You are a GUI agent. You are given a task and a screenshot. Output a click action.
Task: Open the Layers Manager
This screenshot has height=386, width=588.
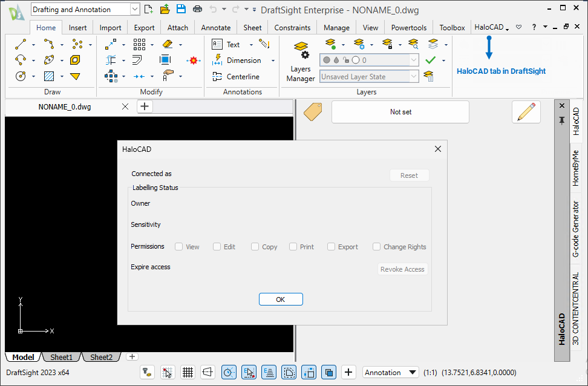pyautogui.click(x=301, y=62)
